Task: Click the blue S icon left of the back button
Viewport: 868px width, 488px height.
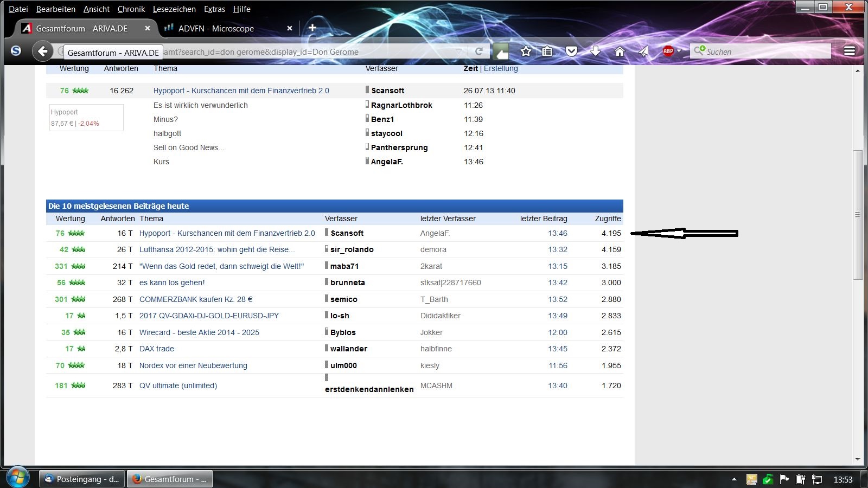Action: (x=16, y=51)
